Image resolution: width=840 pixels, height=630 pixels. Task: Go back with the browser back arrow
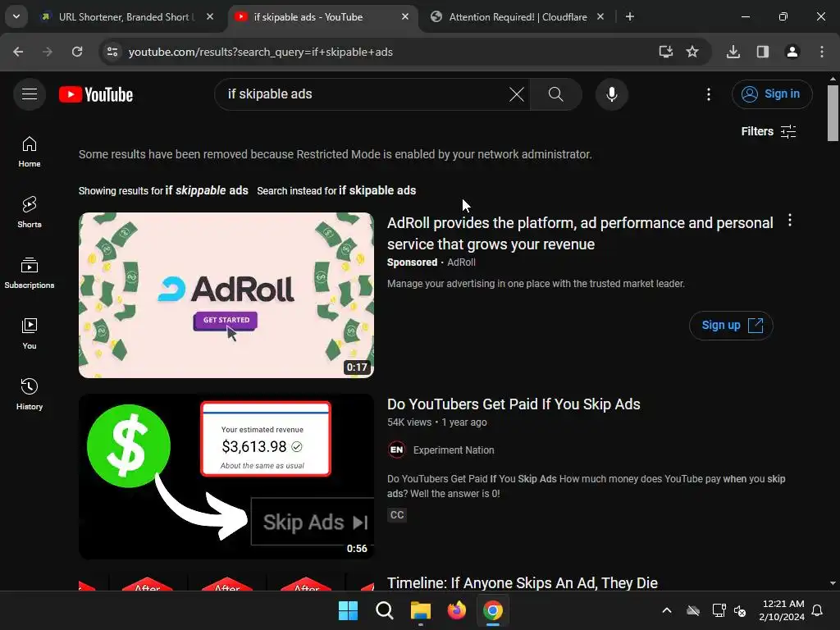point(18,52)
